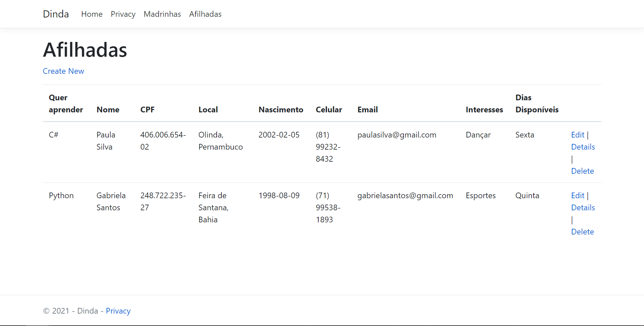The image size is (644, 326).
Task: Open the Privacy nav item in header
Action: [x=123, y=14]
